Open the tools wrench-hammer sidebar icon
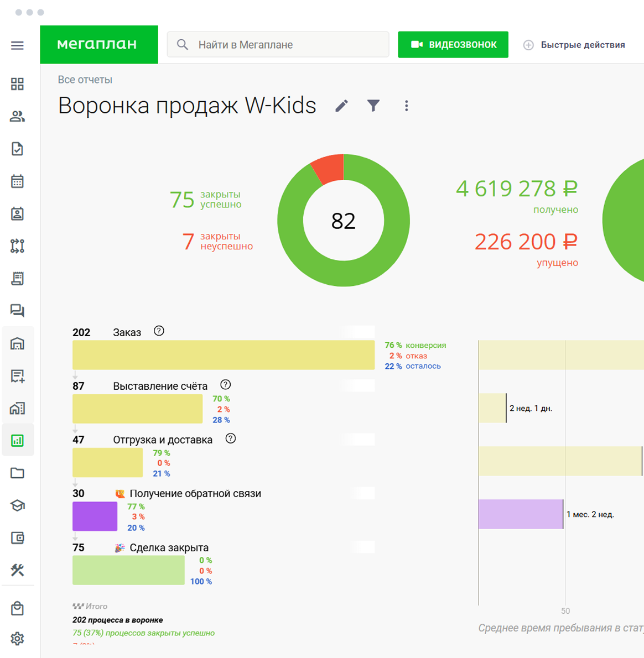 coord(17,570)
